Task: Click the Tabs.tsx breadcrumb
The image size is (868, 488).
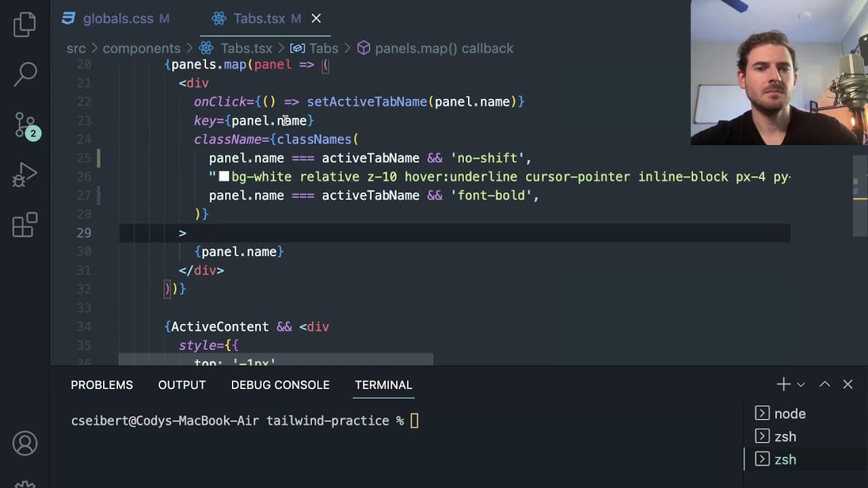Action: (246, 48)
